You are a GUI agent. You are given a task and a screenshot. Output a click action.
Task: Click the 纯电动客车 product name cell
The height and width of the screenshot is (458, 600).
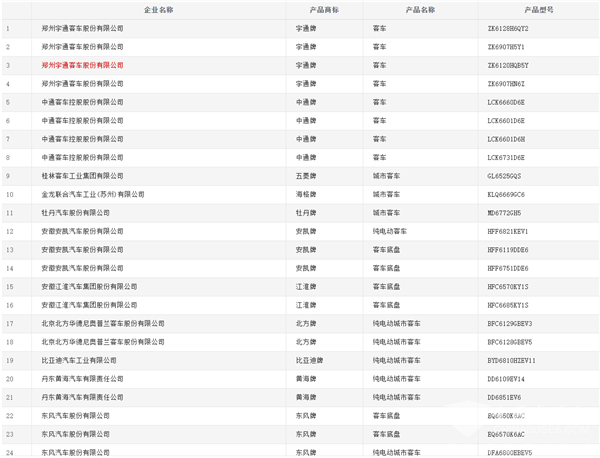coord(391,231)
